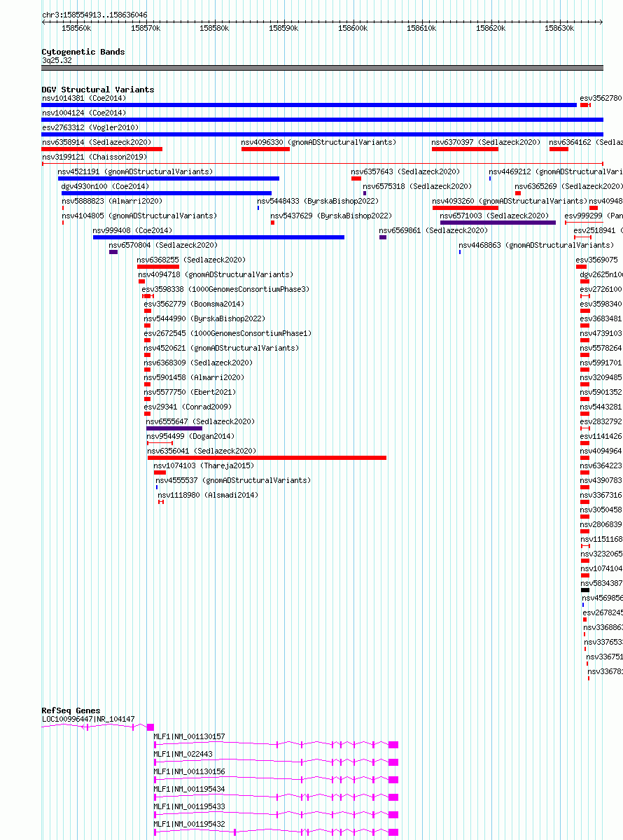Click nsv6356041 (Sedlazeck2020) label

pyautogui.click(x=202, y=451)
